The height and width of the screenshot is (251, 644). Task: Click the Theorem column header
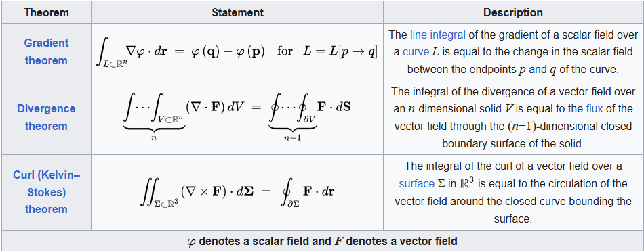pos(46,13)
